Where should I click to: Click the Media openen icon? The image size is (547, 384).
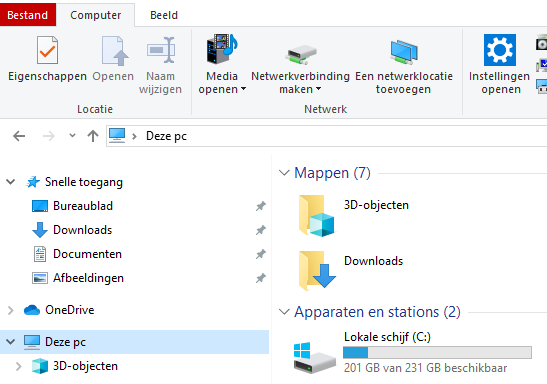pyautogui.click(x=222, y=49)
